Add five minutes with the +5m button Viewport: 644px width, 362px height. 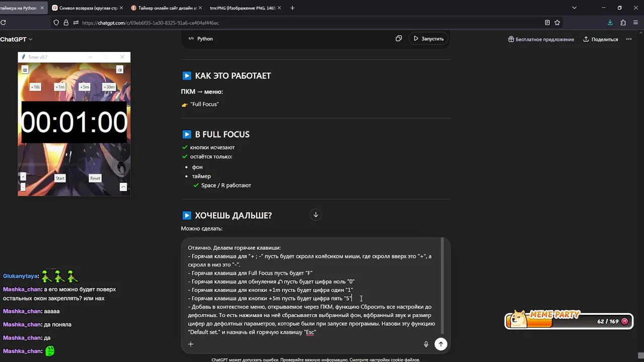85,87
